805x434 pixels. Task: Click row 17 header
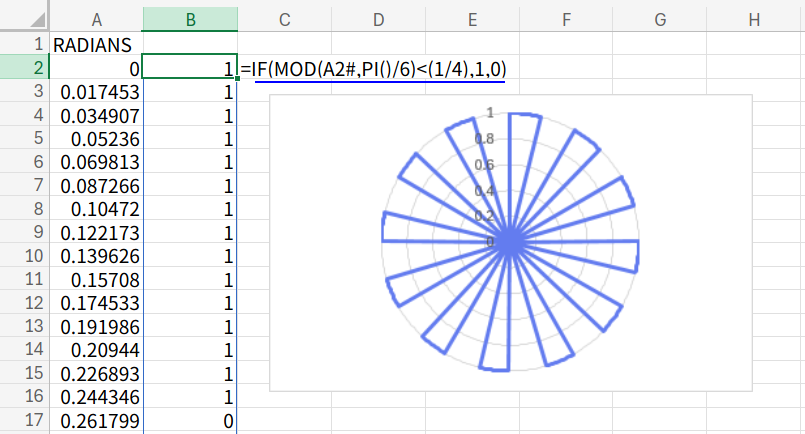click(x=24, y=420)
